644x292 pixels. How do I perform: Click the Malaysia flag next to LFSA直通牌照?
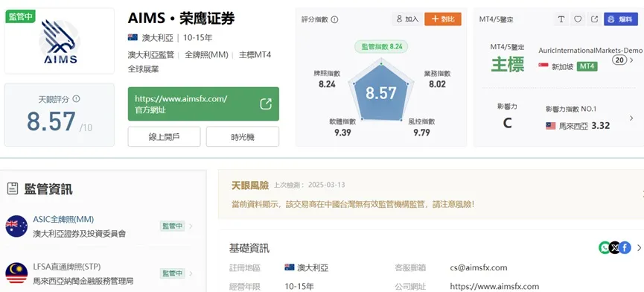pos(16,273)
